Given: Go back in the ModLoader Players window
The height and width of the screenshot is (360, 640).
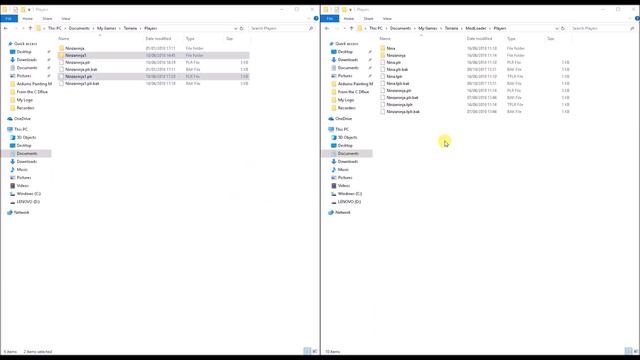Looking at the screenshot, I should click(x=327, y=28).
